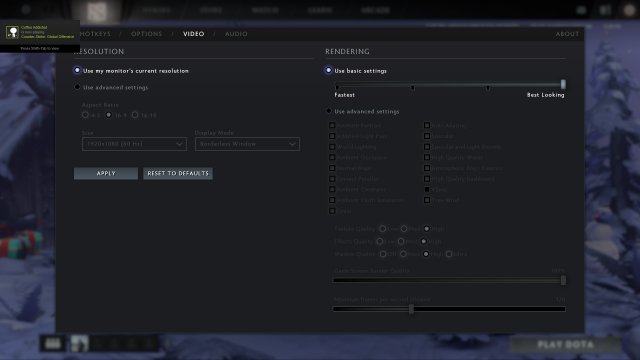The width and height of the screenshot is (640, 360).
Task: Click Reset to Defaults button
Action: pyautogui.click(x=178, y=173)
